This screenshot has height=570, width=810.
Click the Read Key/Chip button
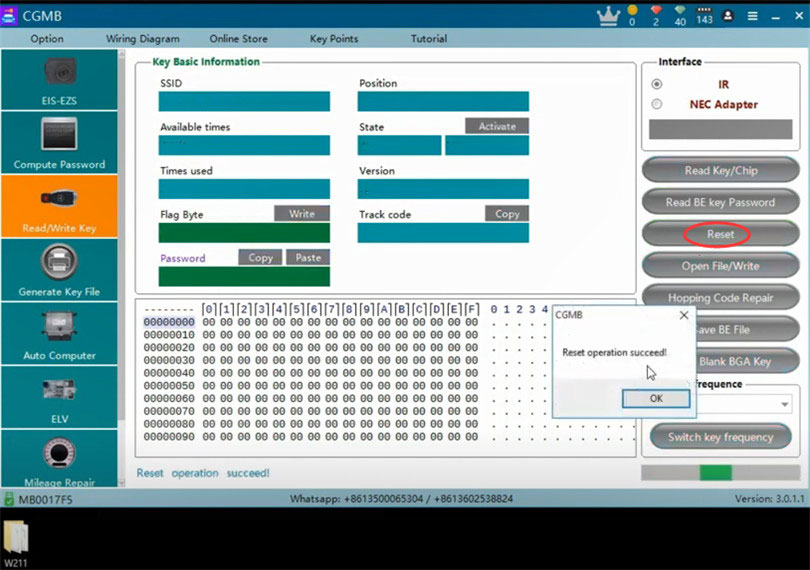(x=721, y=171)
